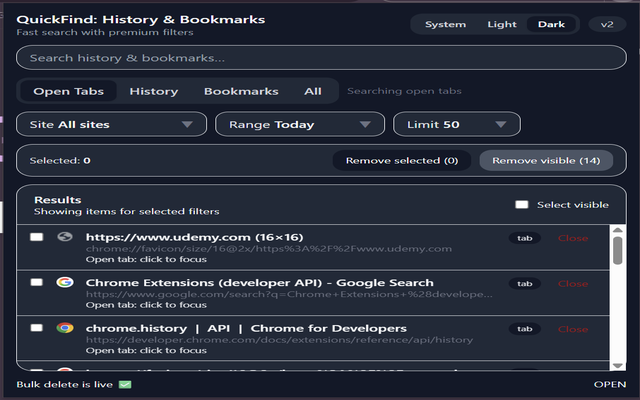Click the v2 version badge
The height and width of the screenshot is (400, 640).
click(607, 24)
